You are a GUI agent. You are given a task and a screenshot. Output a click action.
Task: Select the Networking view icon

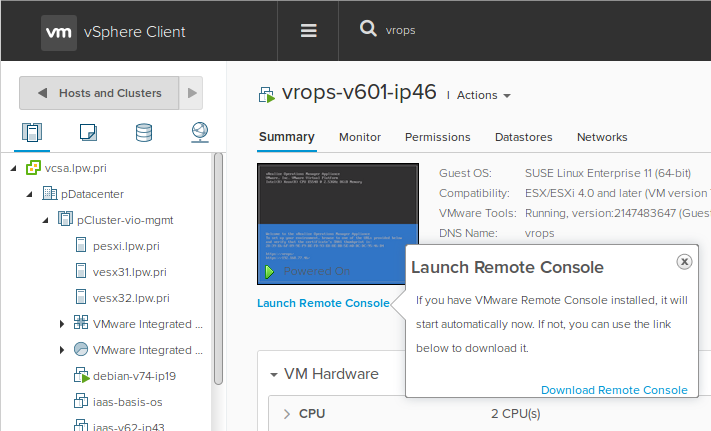pos(200,132)
